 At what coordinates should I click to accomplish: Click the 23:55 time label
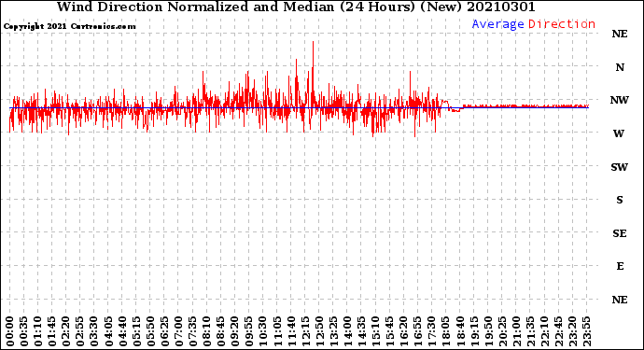tap(587, 331)
